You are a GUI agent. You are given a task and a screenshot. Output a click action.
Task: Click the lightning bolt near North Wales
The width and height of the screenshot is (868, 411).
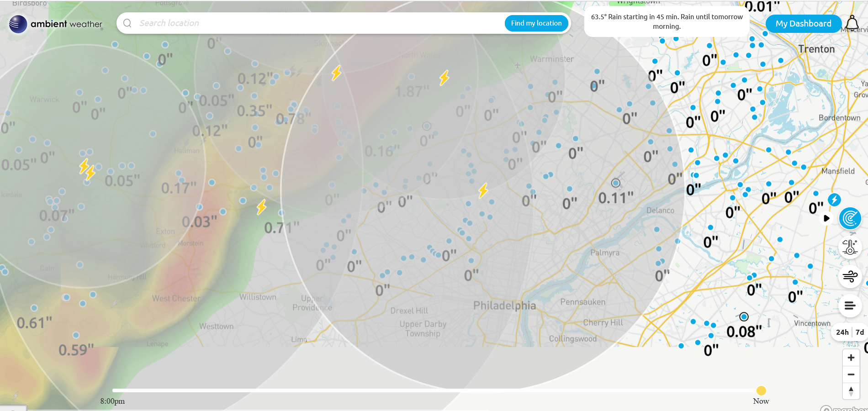(444, 78)
